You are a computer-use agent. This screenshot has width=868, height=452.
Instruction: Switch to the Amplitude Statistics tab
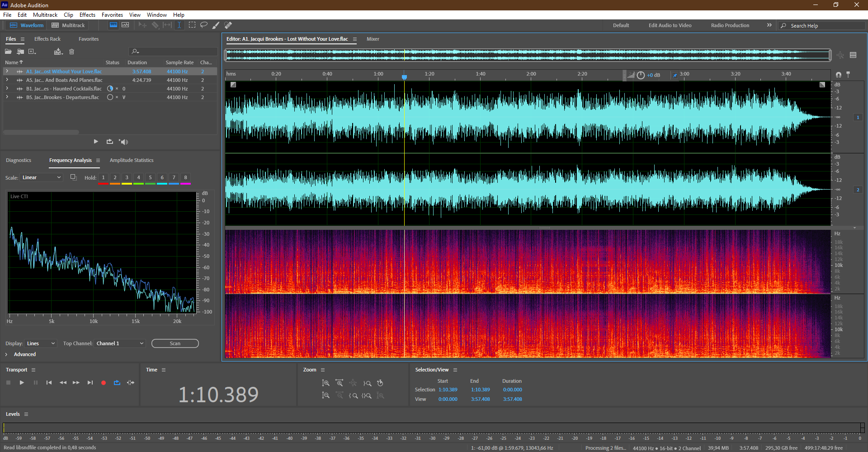click(132, 160)
